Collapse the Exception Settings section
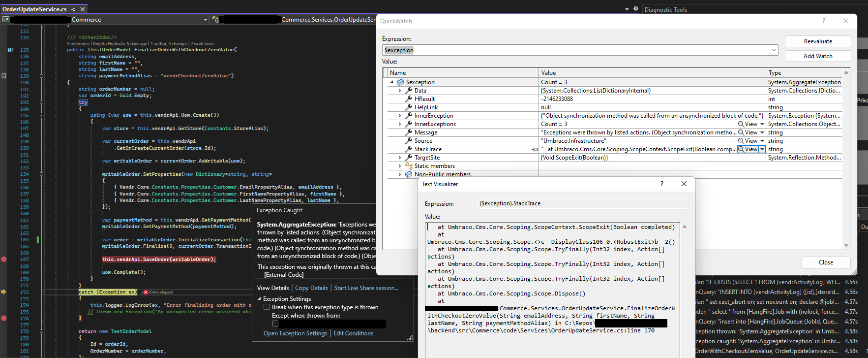Screen dimensions: 868x358 tap(260, 299)
